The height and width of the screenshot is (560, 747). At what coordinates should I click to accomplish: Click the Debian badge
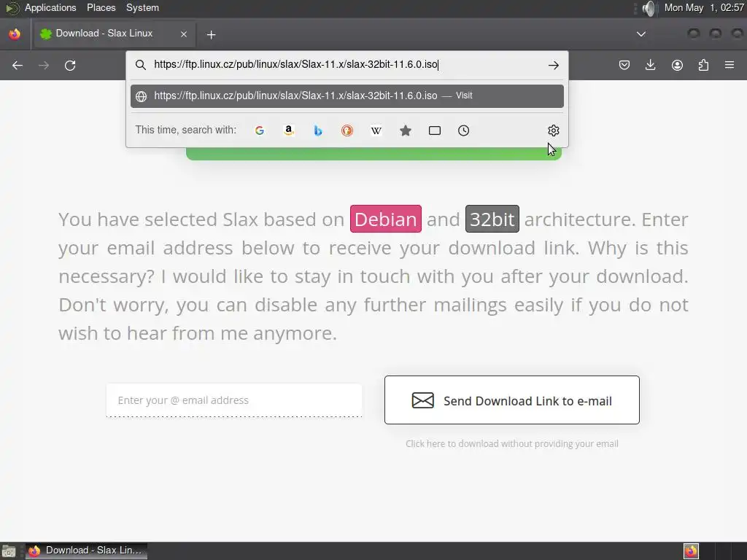pos(385,219)
